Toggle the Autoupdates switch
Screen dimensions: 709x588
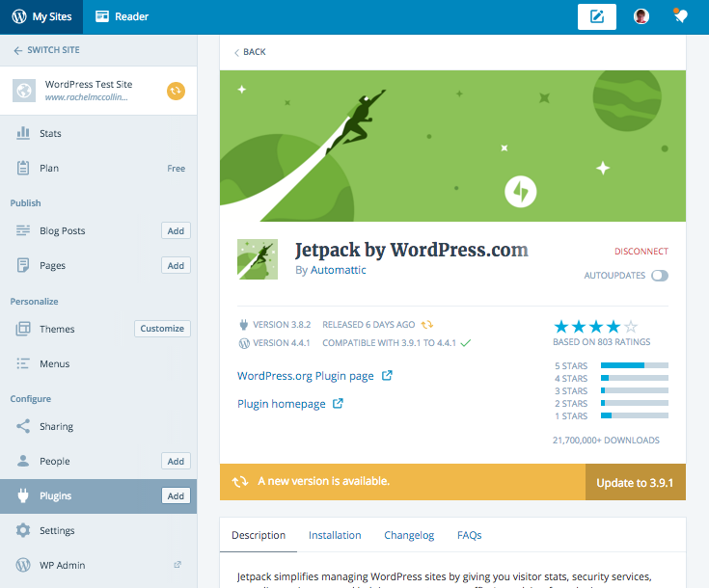tap(660, 276)
